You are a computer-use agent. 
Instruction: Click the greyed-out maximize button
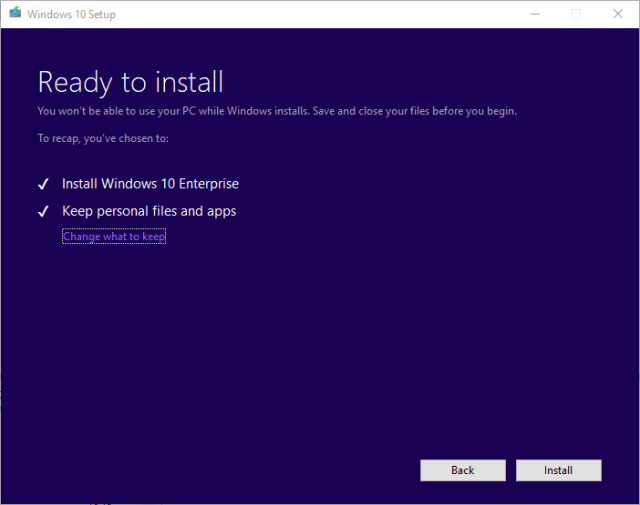[576, 14]
